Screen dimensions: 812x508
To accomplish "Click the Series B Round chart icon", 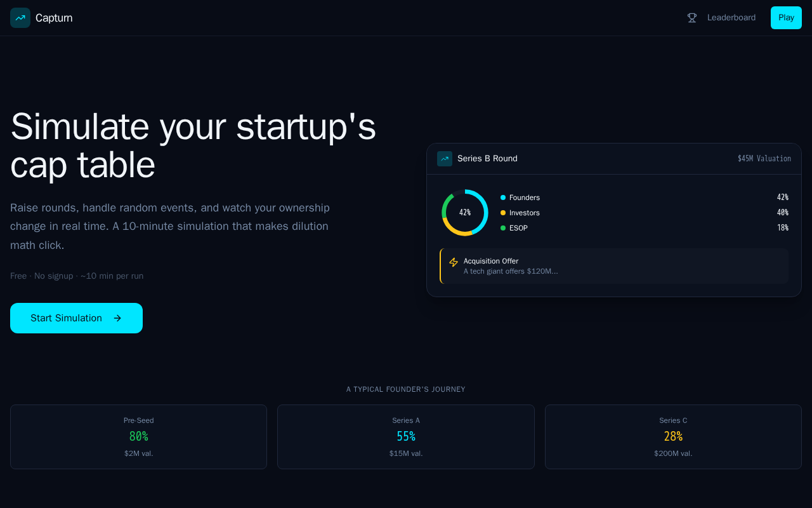I will pyautogui.click(x=445, y=159).
